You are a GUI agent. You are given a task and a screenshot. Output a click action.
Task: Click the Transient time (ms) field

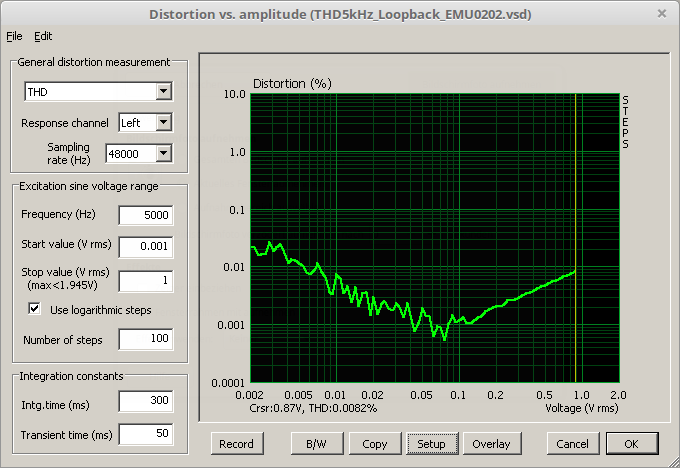[146, 434]
